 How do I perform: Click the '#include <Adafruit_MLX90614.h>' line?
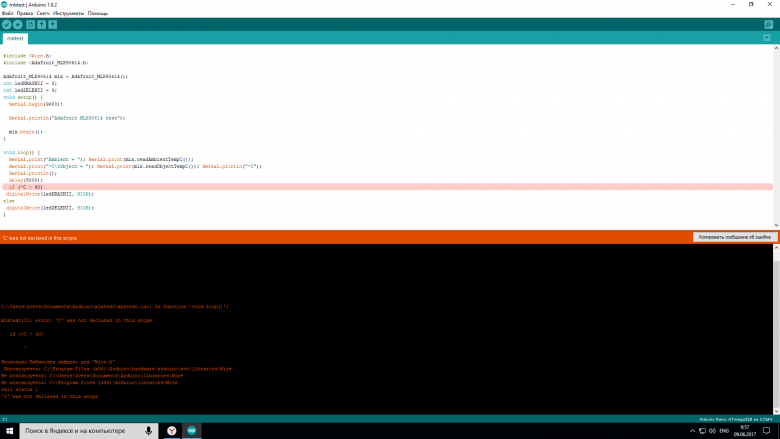[x=46, y=63]
